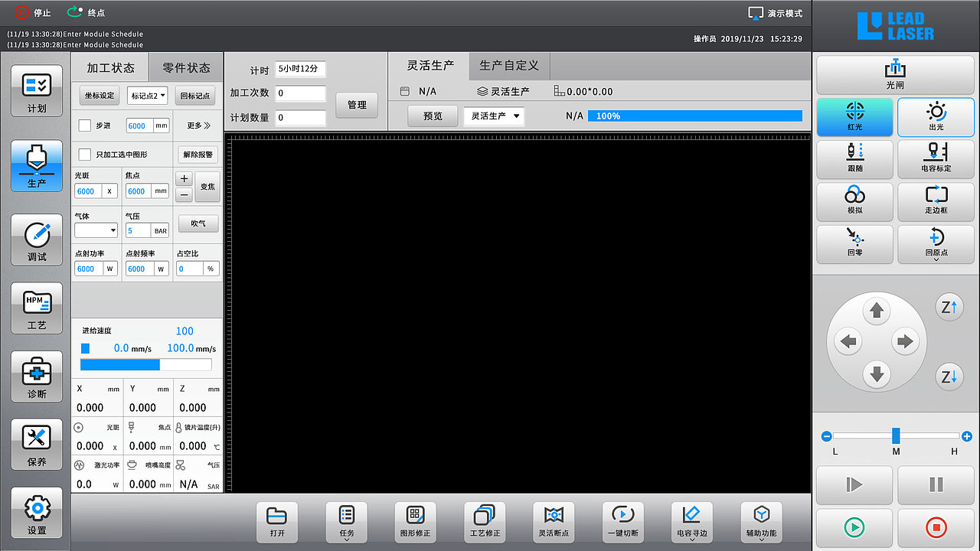Open the 生产自定义 tab
The width and height of the screenshot is (980, 551).
pyautogui.click(x=508, y=66)
